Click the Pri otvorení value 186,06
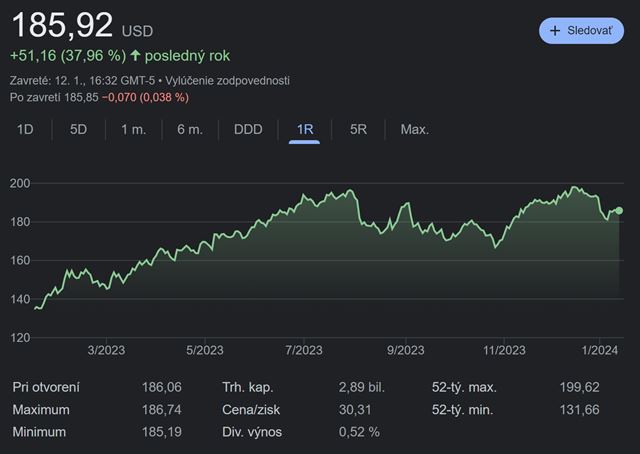 click(x=163, y=387)
